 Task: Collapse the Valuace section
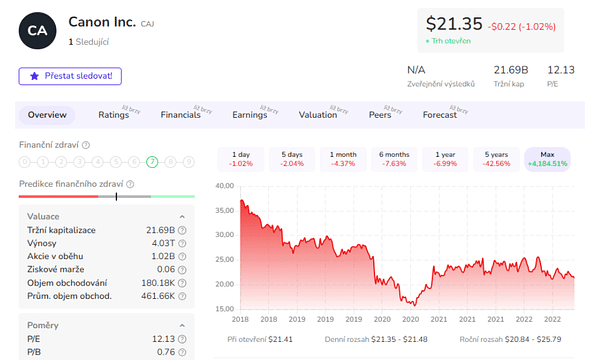(182, 217)
